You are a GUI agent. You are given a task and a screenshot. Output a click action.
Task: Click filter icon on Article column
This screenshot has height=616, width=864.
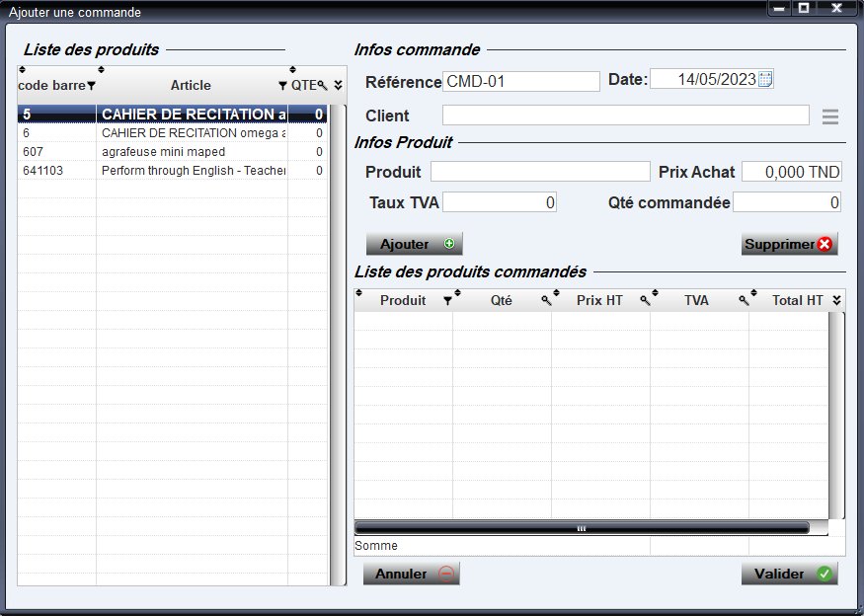coord(282,86)
